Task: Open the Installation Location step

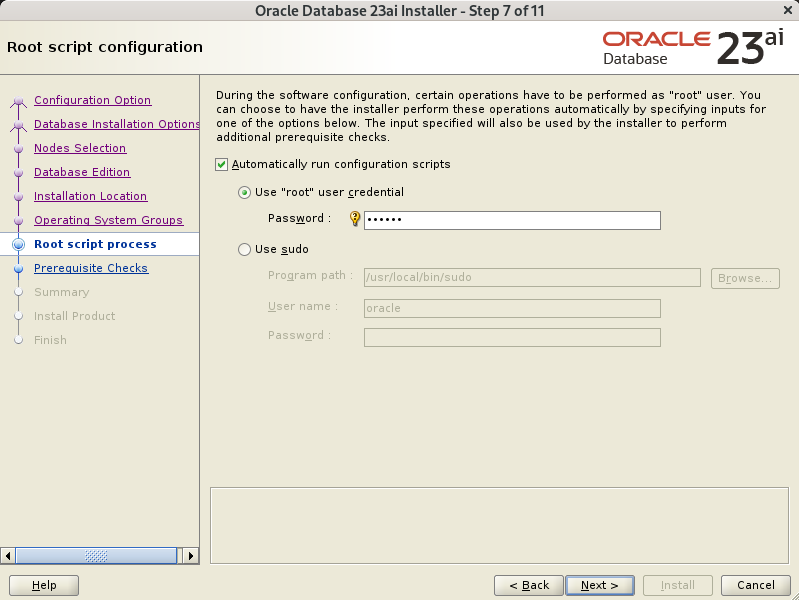Action: pos(90,196)
